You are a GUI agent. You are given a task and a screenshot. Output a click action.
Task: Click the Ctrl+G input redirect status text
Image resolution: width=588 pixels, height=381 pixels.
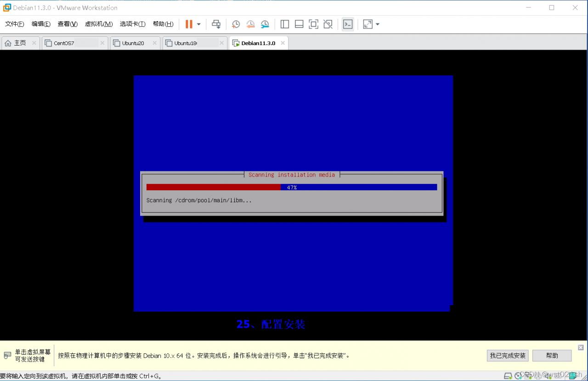click(81, 376)
